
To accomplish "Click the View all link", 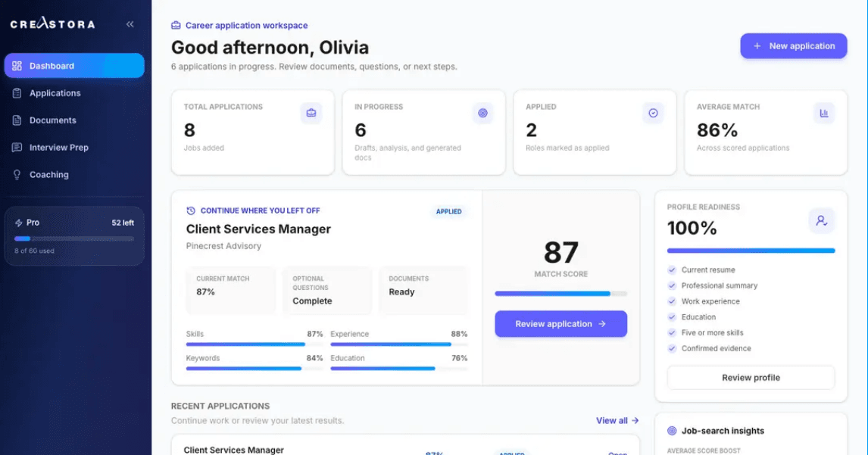I will point(617,421).
